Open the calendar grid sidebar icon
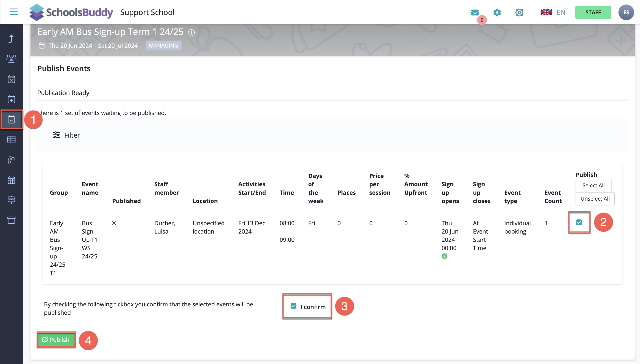Image resolution: width=640 pixels, height=364 pixels. pos(11,180)
